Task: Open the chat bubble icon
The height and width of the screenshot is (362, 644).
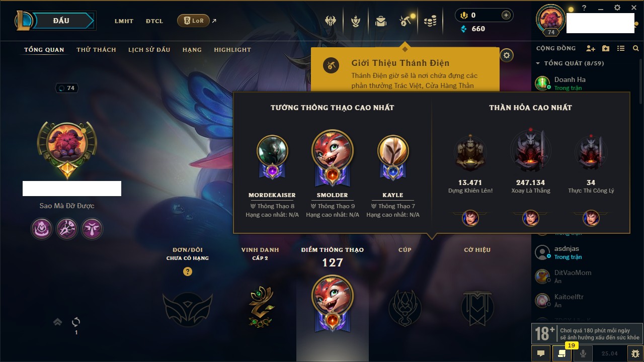Action: tap(541, 353)
